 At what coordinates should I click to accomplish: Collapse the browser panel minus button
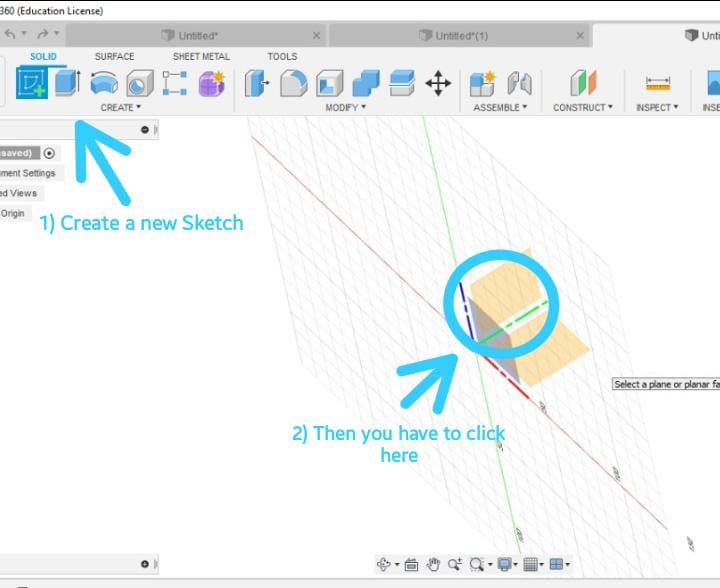pyautogui.click(x=145, y=129)
